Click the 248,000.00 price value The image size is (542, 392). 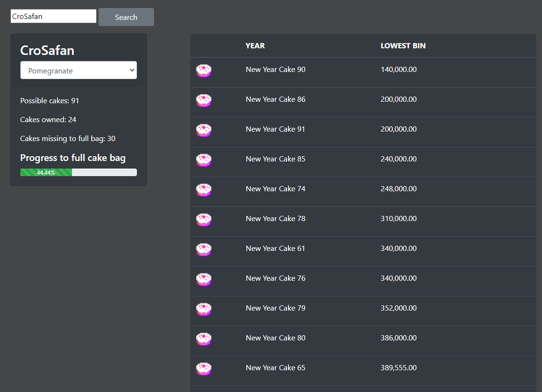point(398,188)
